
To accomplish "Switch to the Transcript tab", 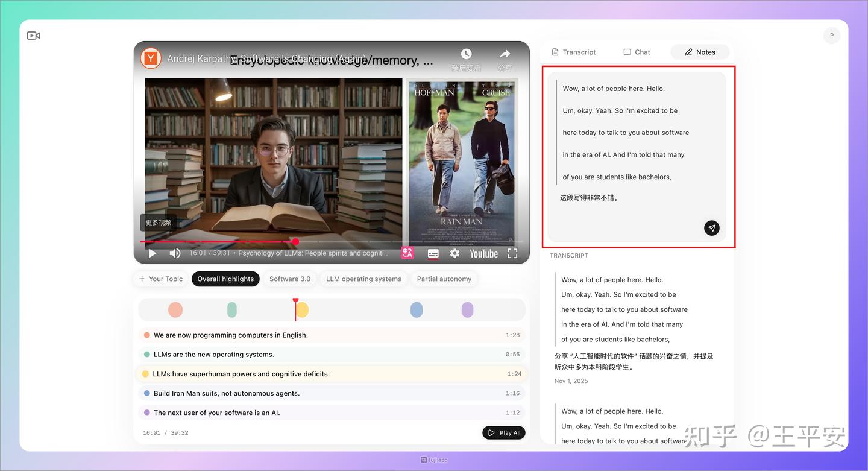I will 573,52.
